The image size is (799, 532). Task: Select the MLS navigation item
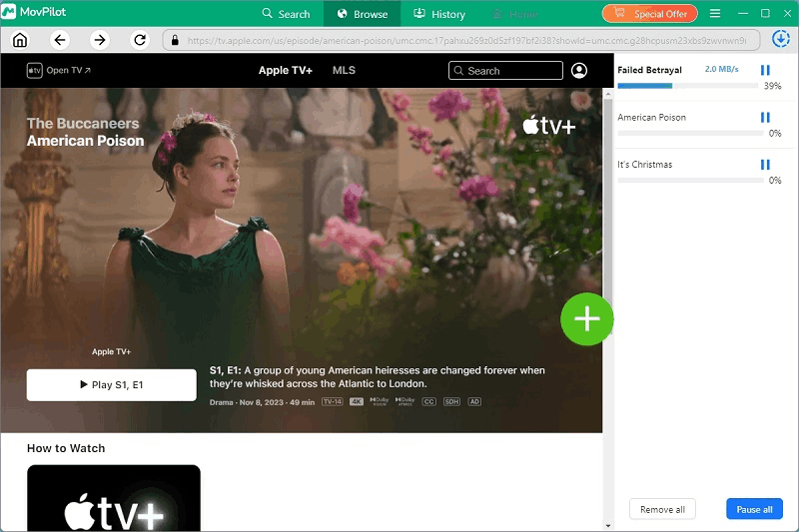pyautogui.click(x=344, y=71)
